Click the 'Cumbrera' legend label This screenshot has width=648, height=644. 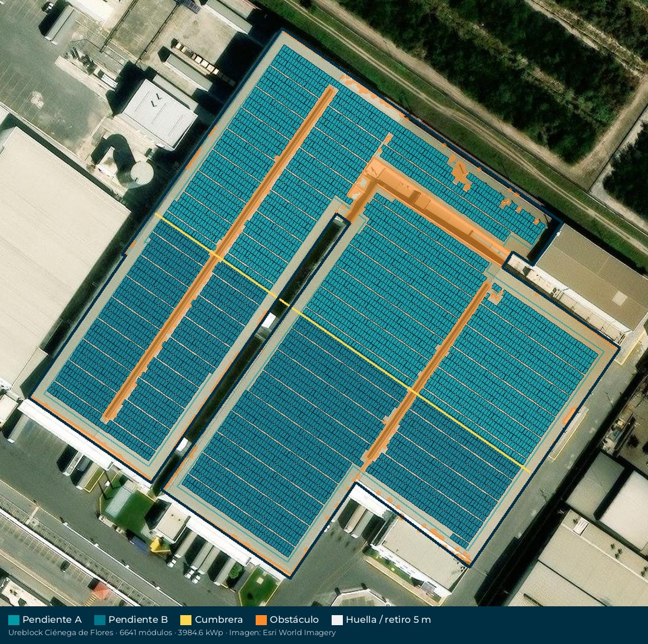click(x=219, y=620)
